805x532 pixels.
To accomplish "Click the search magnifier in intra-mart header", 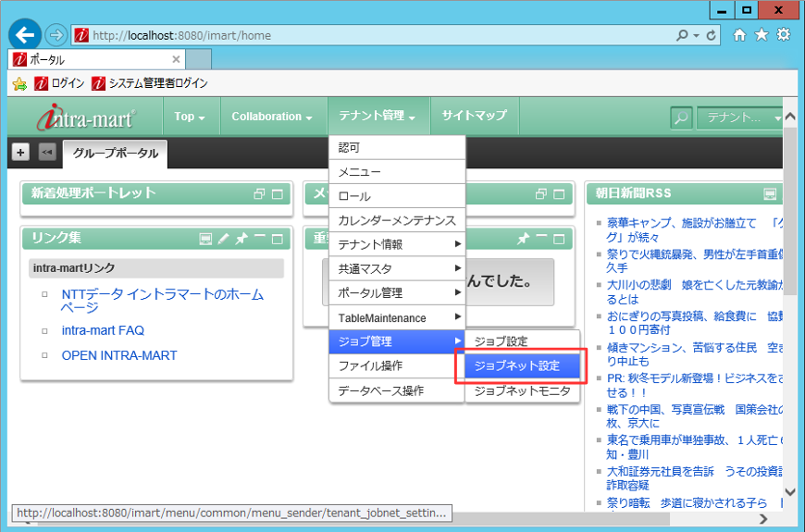I will pos(681,118).
